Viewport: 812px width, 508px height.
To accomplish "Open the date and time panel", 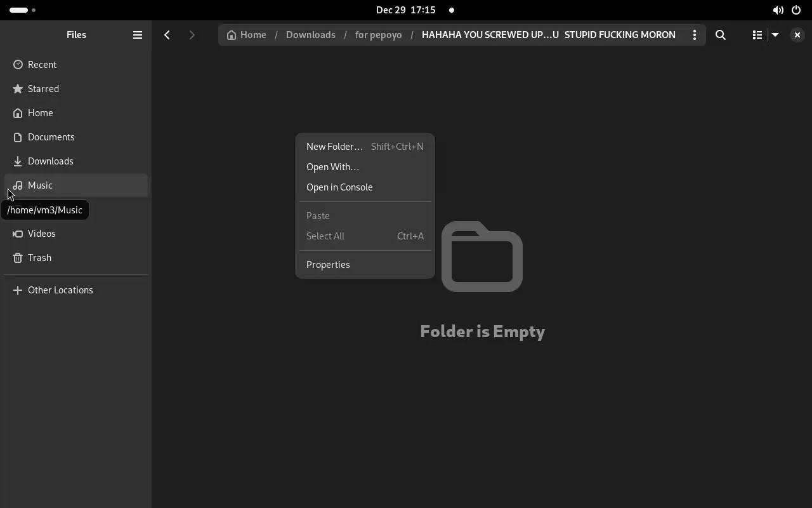I will coord(406,10).
